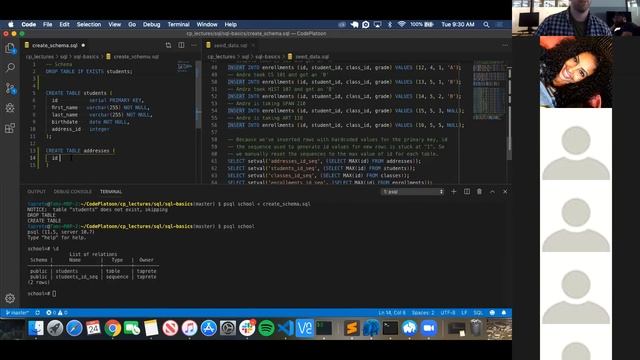Click the Bluetooth icon in menu bar
The width and height of the screenshot is (640, 360).
[390, 24]
